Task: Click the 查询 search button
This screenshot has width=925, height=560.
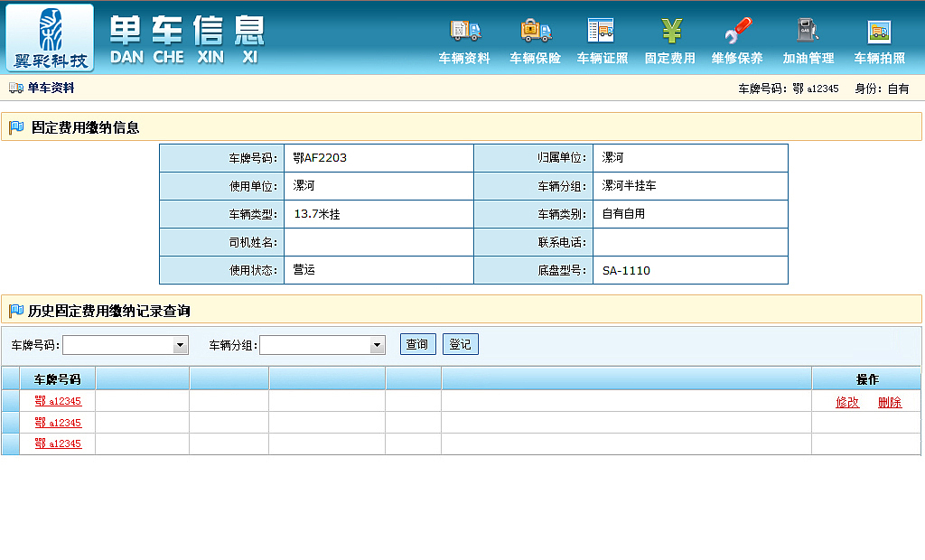Action: click(417, 344)
